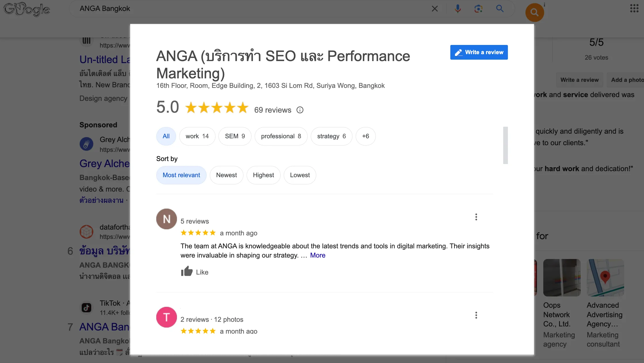Click '2 reviews · 12 photos' text
Screen dimensions: 644x363
coord(212,319)
